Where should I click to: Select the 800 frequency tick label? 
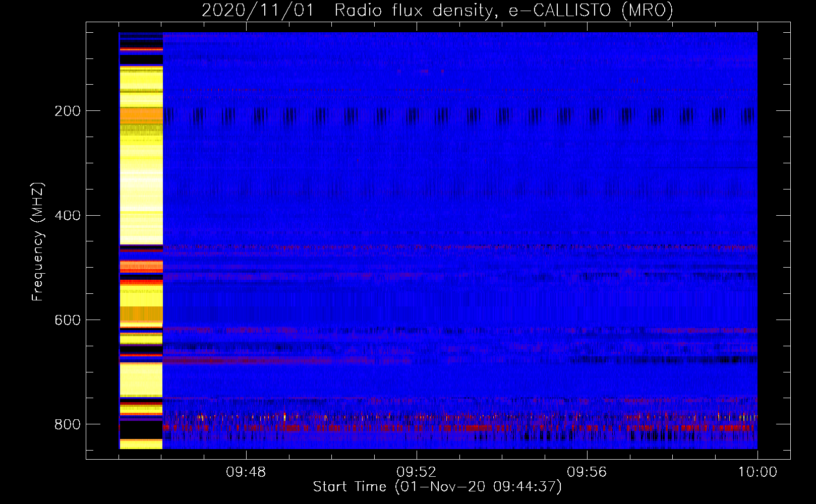coord(68,424)
